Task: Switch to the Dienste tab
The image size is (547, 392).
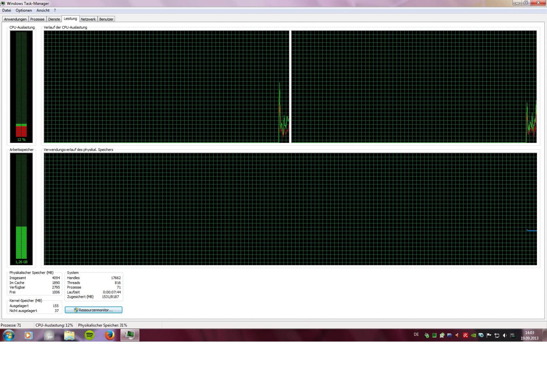Action: point(54,19)
